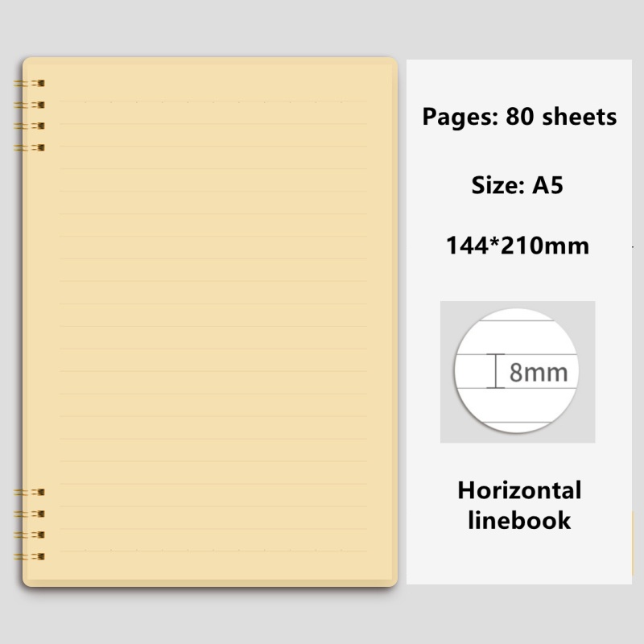
Task: Click the dotted footer line on the page
Action: 213,551
